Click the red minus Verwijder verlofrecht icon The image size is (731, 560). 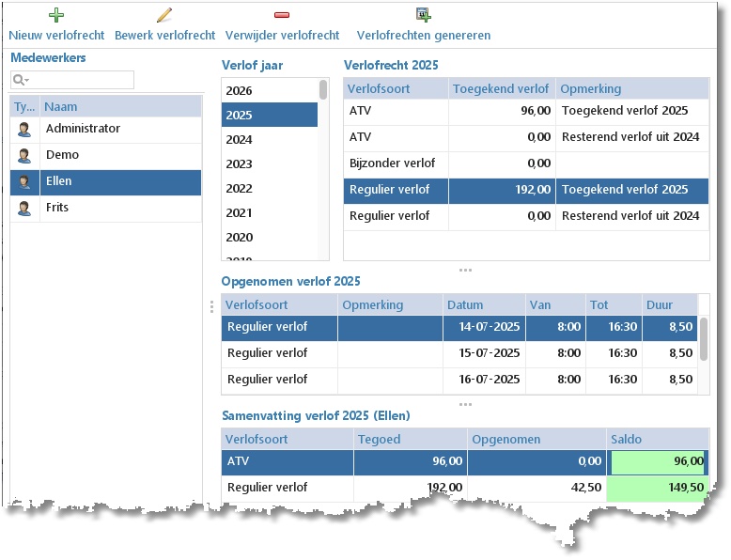pyautogui.click(x=282, y=15)
